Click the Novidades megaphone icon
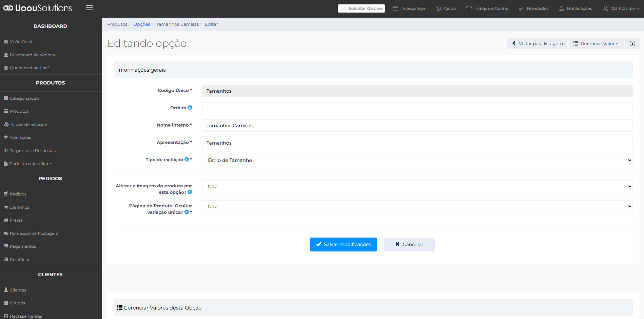The height and width of the screenshot is (319, 644). click(521, 8)
